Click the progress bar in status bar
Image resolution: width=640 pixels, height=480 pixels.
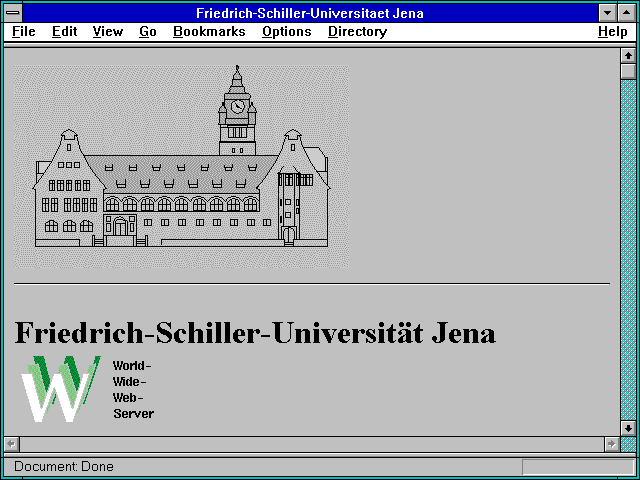point(578,467)
